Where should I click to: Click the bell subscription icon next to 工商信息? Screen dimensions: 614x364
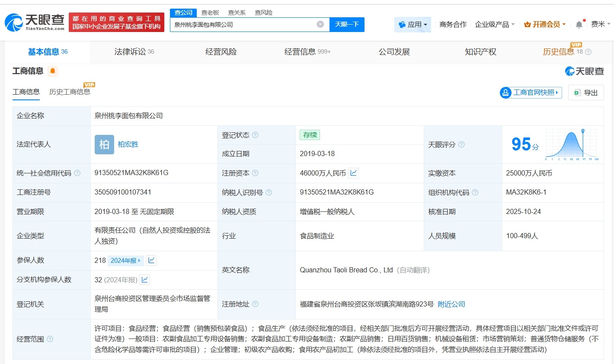point(52,71)
